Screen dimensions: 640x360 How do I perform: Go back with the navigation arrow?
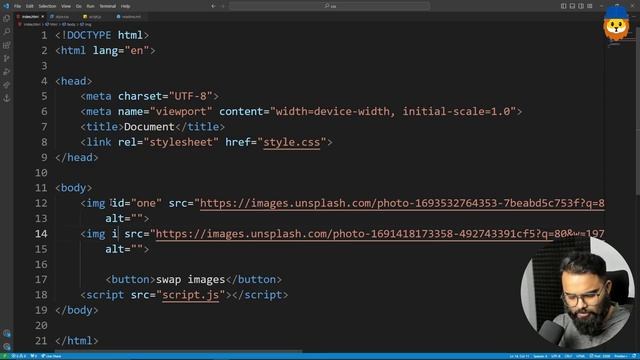coord(213,6)
